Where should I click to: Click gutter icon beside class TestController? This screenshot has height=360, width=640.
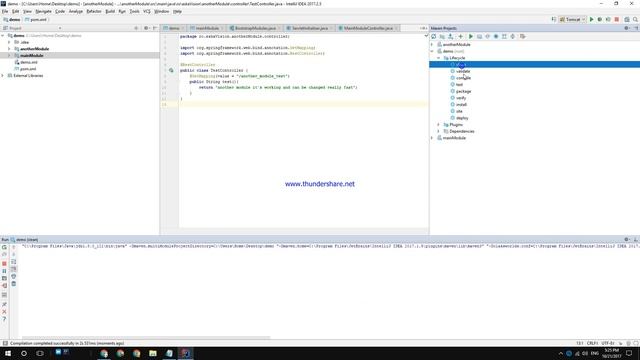pos(171,70)
